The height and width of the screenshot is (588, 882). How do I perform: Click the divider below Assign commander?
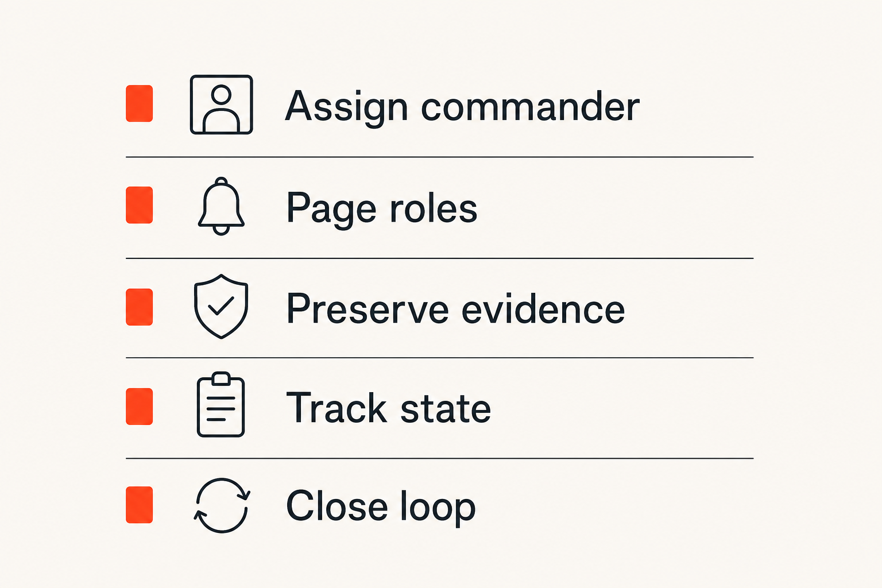coord(439,157)
